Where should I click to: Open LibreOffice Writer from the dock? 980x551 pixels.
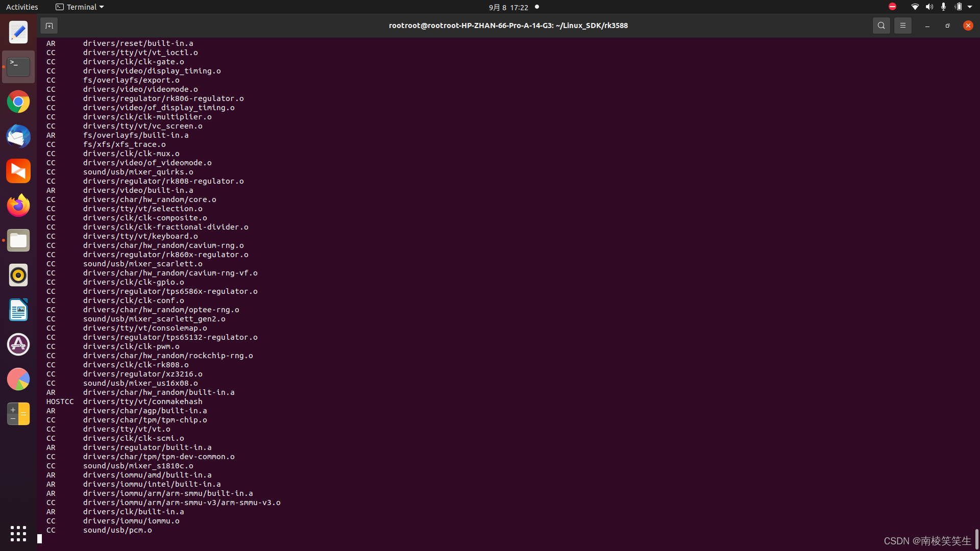(x=18, y=310)
